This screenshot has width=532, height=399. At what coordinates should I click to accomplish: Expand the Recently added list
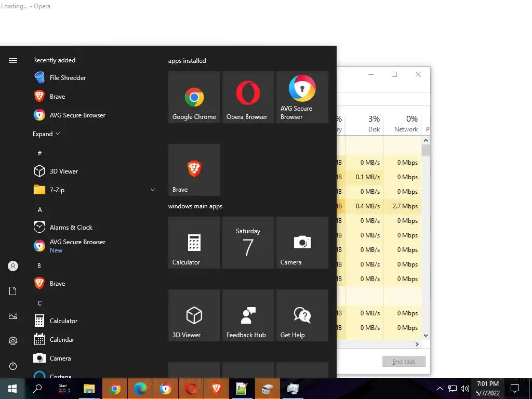coord(46,134)
